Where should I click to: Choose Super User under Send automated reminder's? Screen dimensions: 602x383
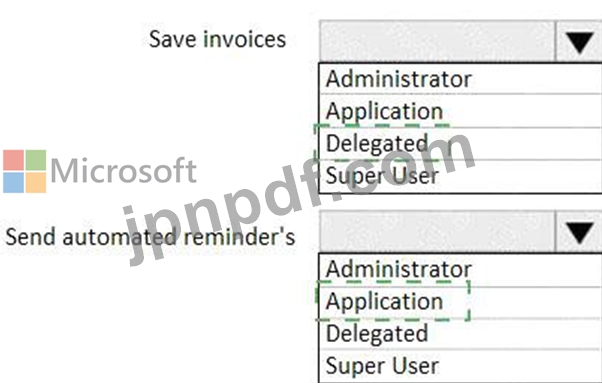(460, 366)
